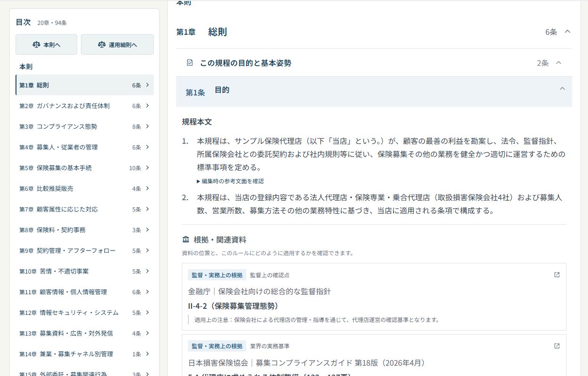Click chevron arrow in 第9章 sidebar row
The width and height of the screenshot is (588, 376).
(147, 251)
